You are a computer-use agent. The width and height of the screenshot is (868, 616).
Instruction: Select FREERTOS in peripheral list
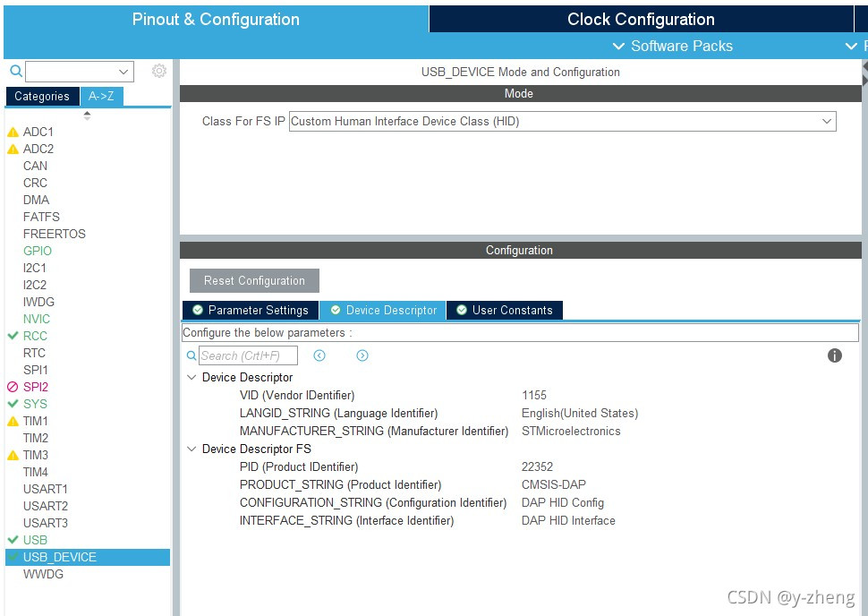tap(55, 234)
